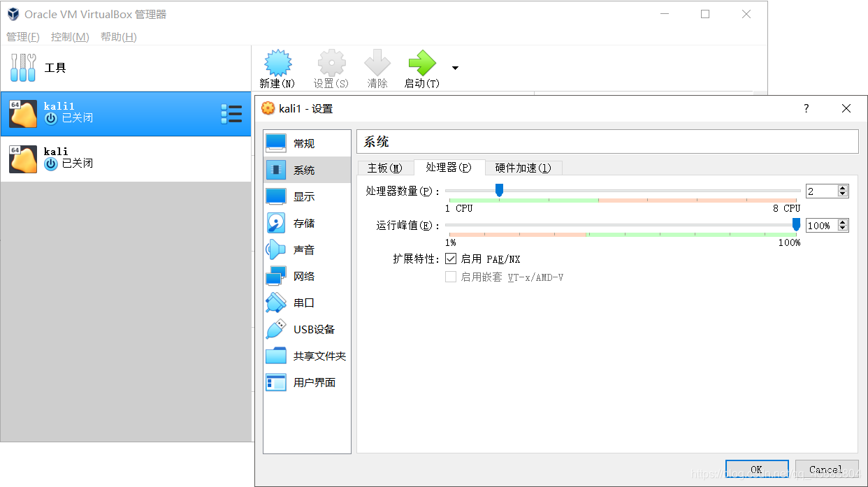
Task: Click the Cancel button
Action: pos(826,470)
